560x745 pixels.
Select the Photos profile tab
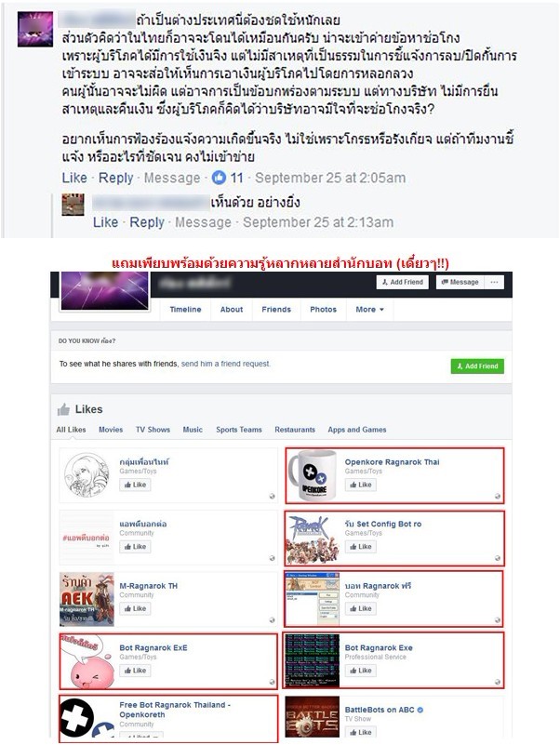(324, 310)
